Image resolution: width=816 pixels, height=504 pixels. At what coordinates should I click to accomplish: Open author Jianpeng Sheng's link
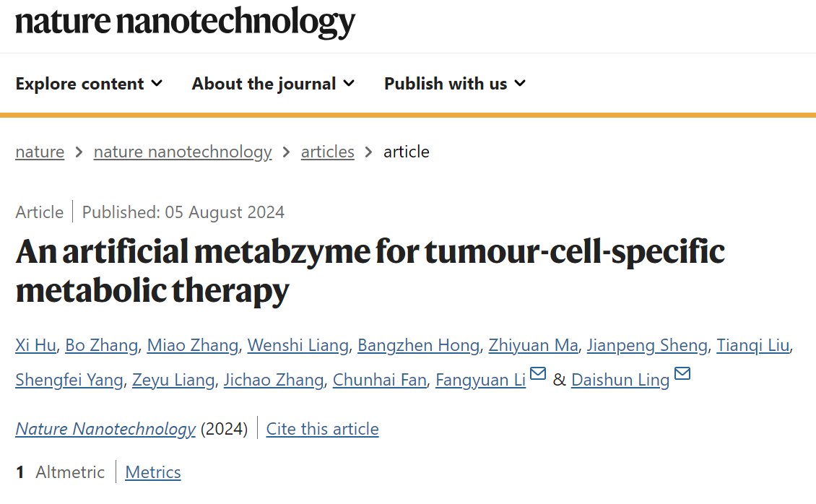pos(648,345)
